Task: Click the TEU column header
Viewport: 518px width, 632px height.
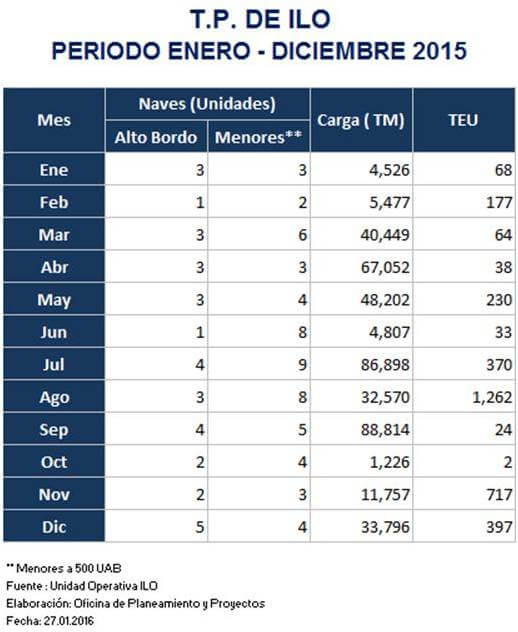Action: pos(464,120)
